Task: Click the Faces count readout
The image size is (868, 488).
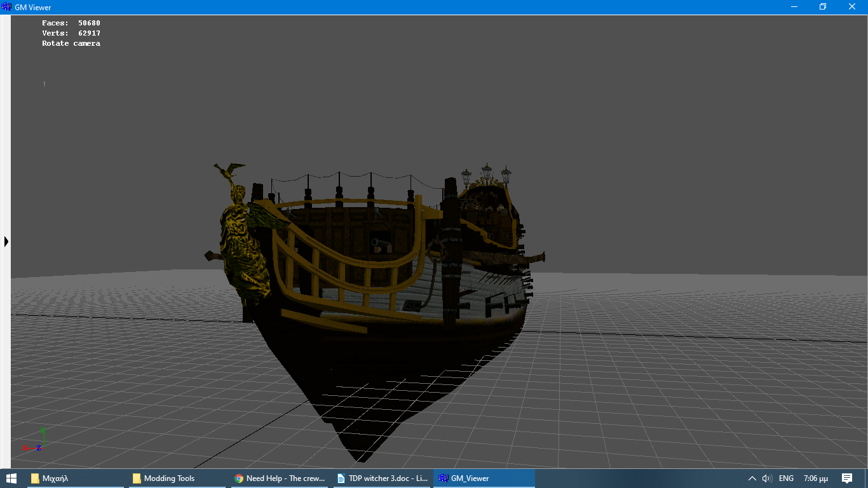Action: 71,24
